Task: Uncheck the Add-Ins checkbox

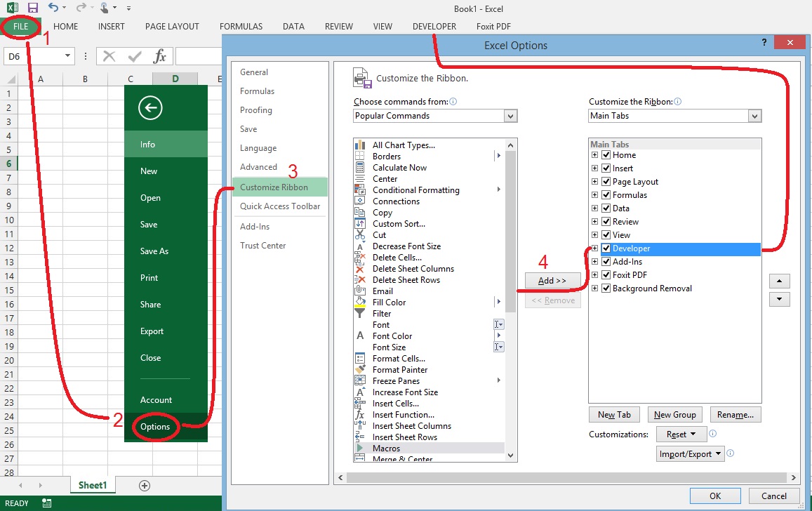Action: tap(606, 262)
